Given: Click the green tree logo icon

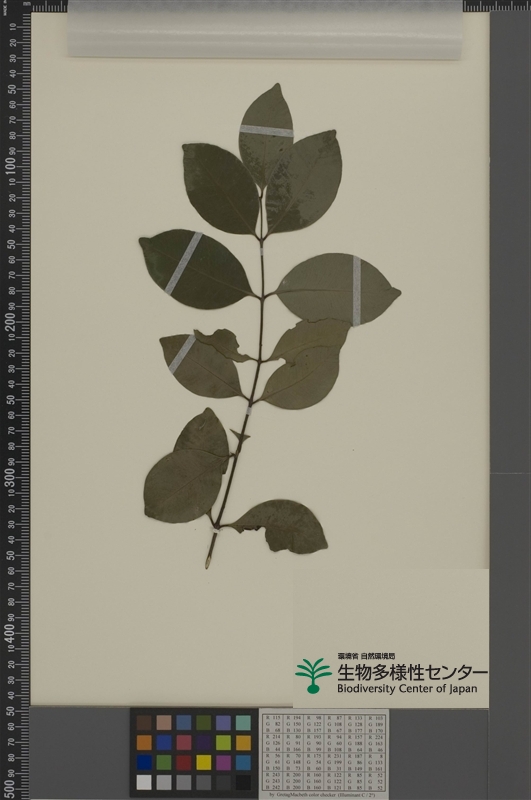Looking at the screenshot, I should coord(313,676).
